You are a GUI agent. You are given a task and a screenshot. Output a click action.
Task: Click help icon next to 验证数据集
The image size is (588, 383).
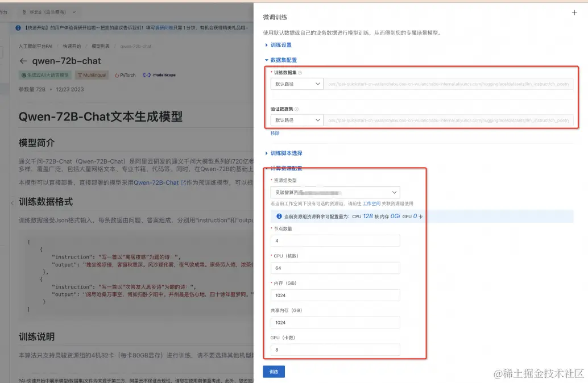point(296,109)
